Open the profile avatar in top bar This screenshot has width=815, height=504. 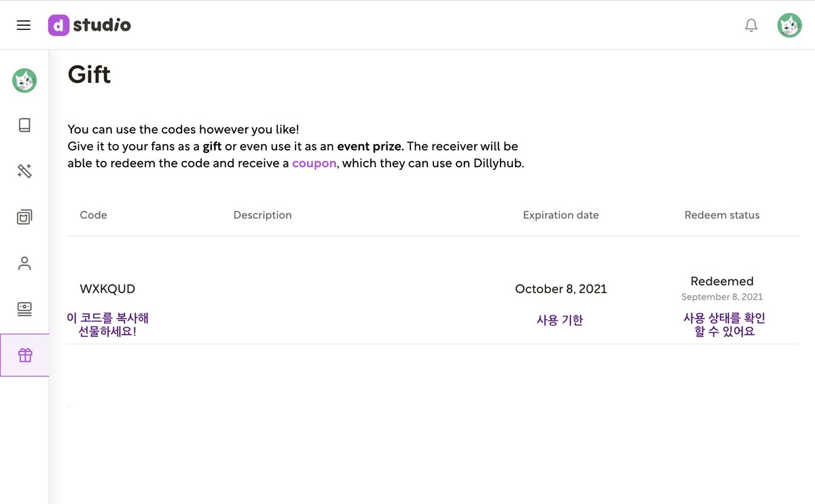point(789,25)
